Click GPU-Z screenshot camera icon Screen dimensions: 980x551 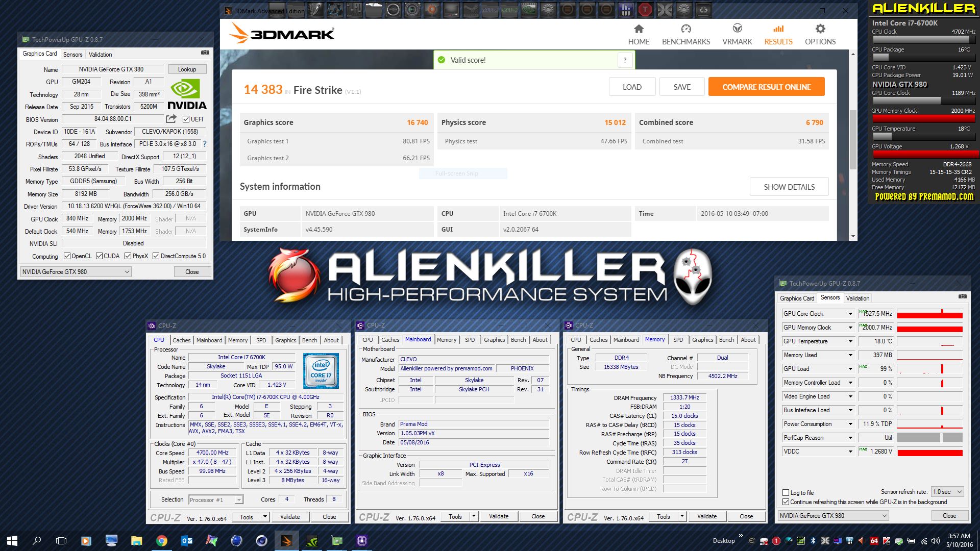click(x=205, y=53)
